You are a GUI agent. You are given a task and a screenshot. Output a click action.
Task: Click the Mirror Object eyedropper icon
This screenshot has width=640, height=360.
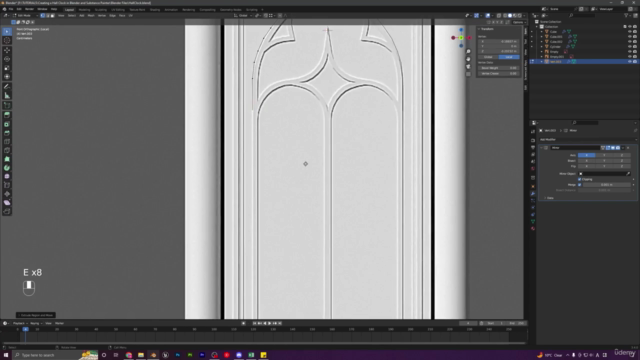click(628, 174)
